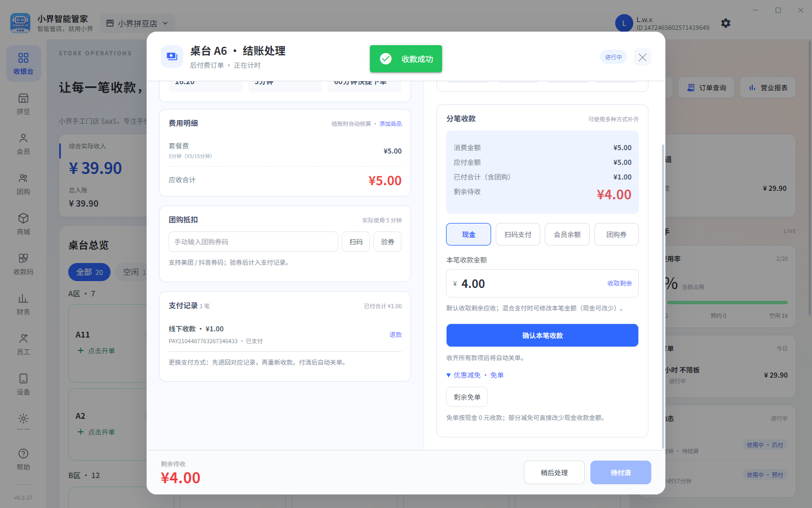This screenshot has width=812, height=508.
Task: Open the 收银台 sidebar icon
Action: coord(23,63)
